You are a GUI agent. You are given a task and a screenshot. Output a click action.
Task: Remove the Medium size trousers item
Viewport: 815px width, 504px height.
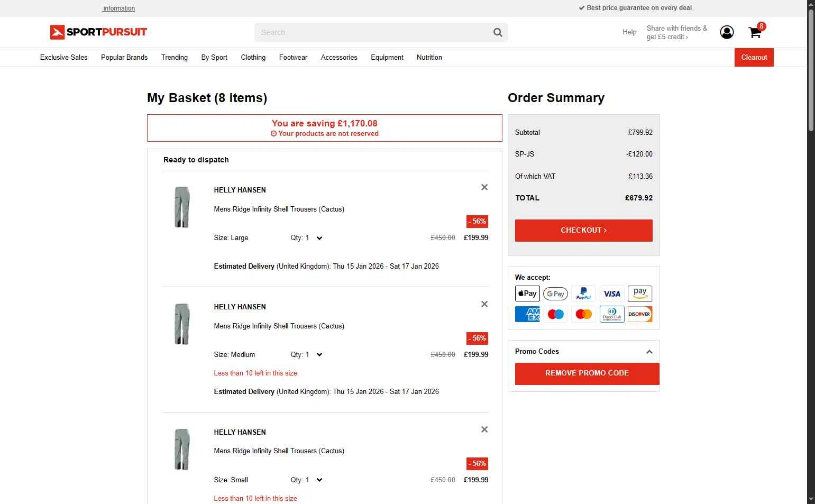tap(484, 304)
